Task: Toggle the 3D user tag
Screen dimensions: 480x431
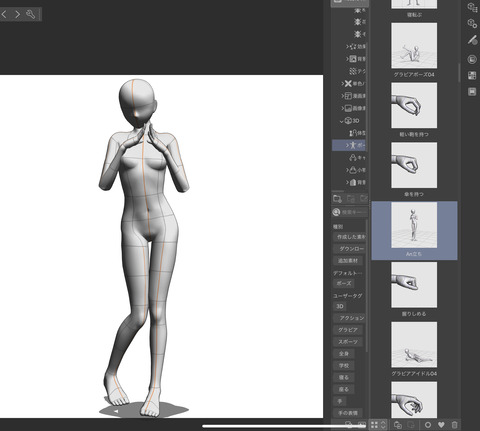Action: tap(340, 306)
